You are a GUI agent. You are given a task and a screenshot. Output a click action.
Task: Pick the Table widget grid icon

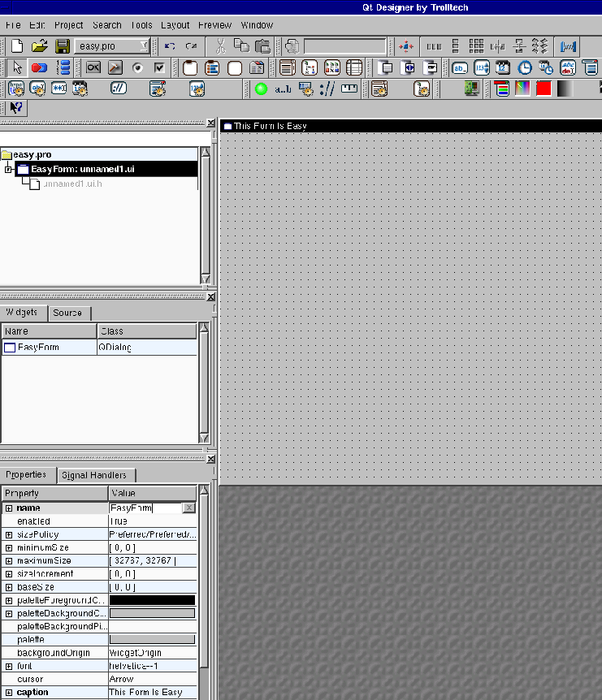tap(354, 68)
